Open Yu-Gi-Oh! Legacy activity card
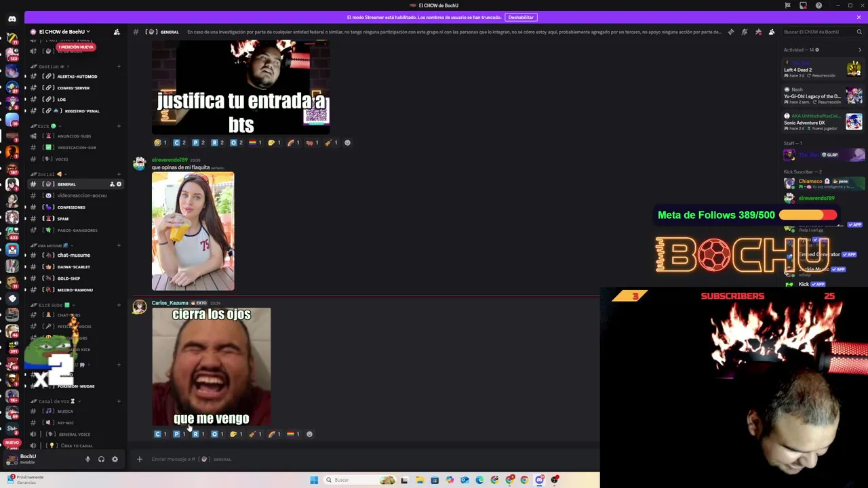Viewport: 868px width, 488px height. click(x=823, y=96)
